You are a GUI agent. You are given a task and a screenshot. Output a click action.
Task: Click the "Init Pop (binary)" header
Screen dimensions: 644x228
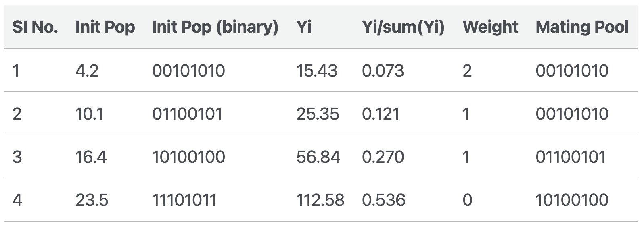click(x=215, y=27)
